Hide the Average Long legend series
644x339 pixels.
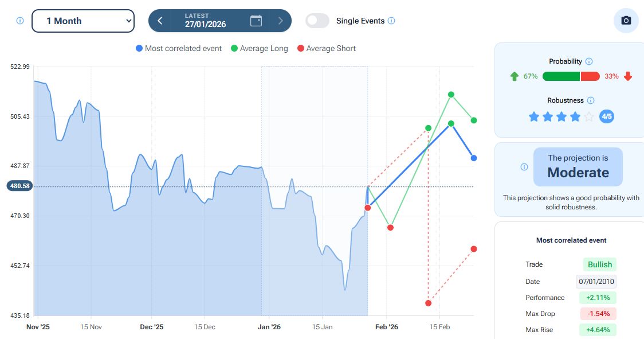(x=259, y=49)
